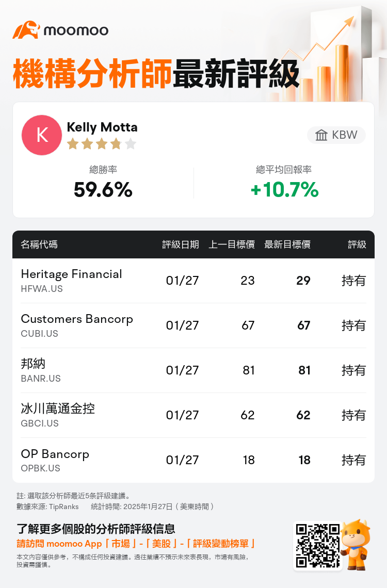Open the Heritage Financial HFWA.US row
The image size is (387, 588).
click(x=193, y=281)
